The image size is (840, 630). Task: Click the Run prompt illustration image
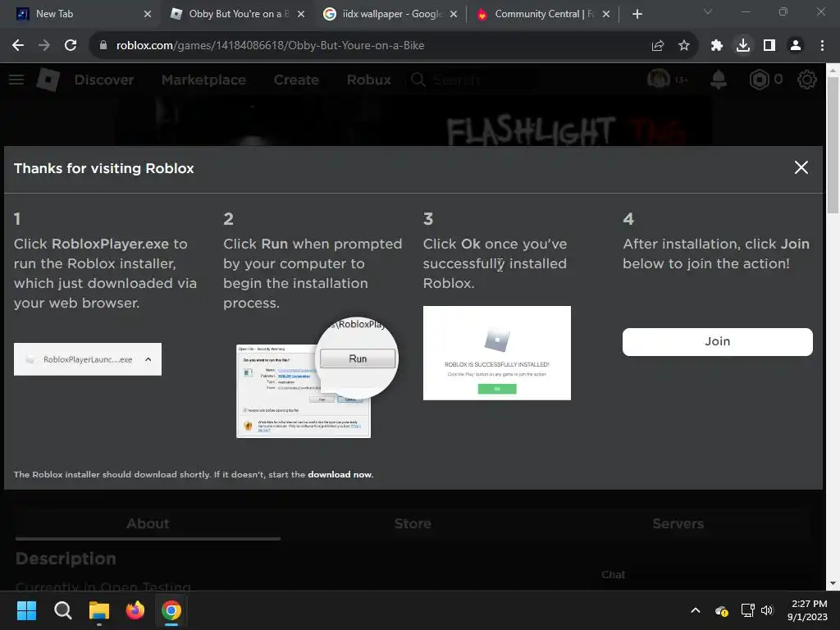tap(317, 377)
